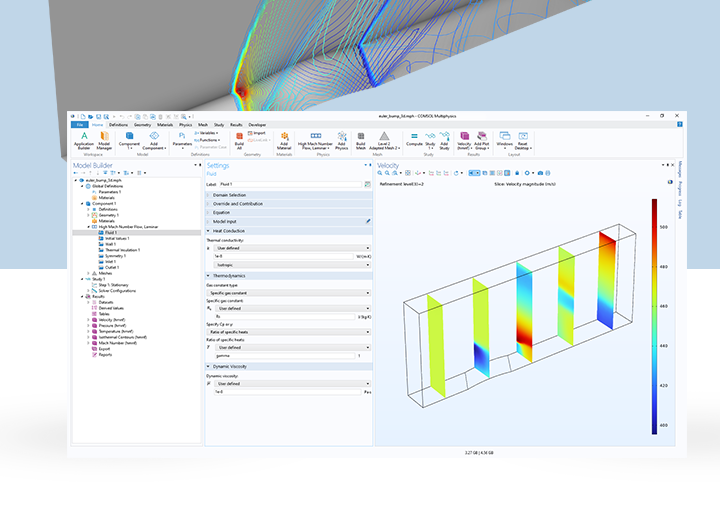Expand the Equation section

pos(289,213)
